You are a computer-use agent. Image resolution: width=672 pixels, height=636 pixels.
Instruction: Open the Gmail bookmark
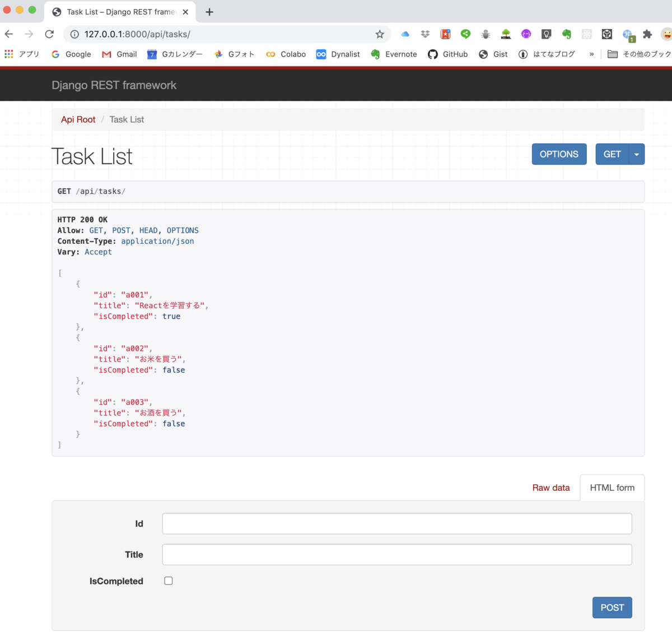pyautogui.click(x=119, y=54)
